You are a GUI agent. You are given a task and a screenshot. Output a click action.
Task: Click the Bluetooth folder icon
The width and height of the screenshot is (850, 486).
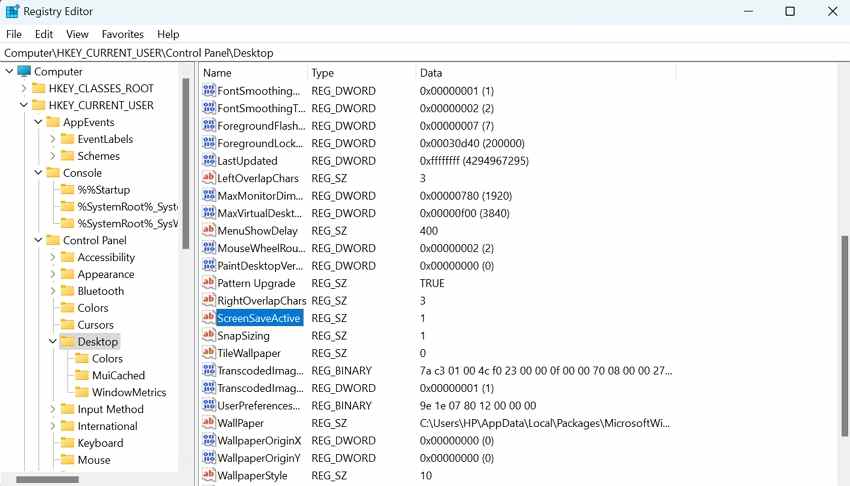coord(67,291)
